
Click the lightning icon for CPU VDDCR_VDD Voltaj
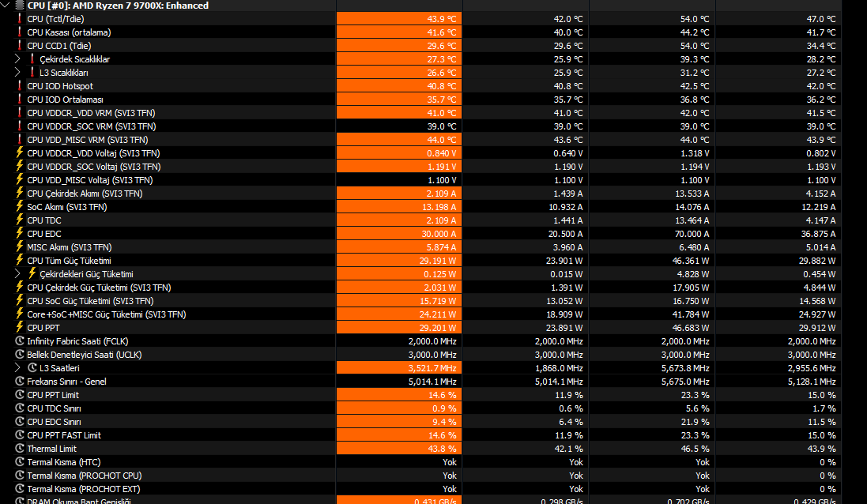tap(20, 152)
